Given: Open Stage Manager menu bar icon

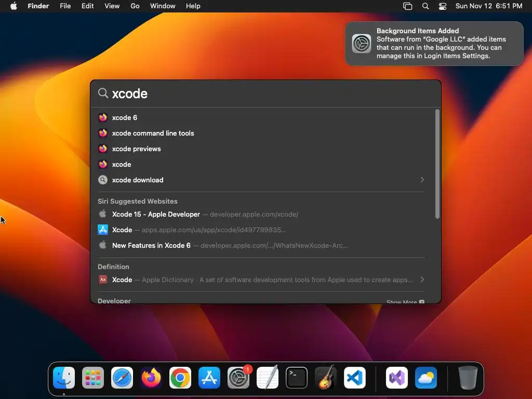Looking at the screenshot, I should [x=407, y=6].
